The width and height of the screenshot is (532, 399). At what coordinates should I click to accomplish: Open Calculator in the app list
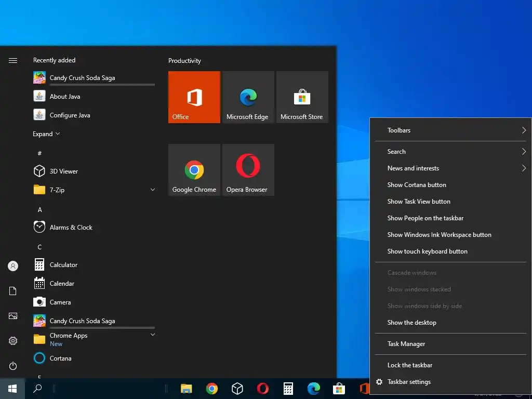pos(94,264)
